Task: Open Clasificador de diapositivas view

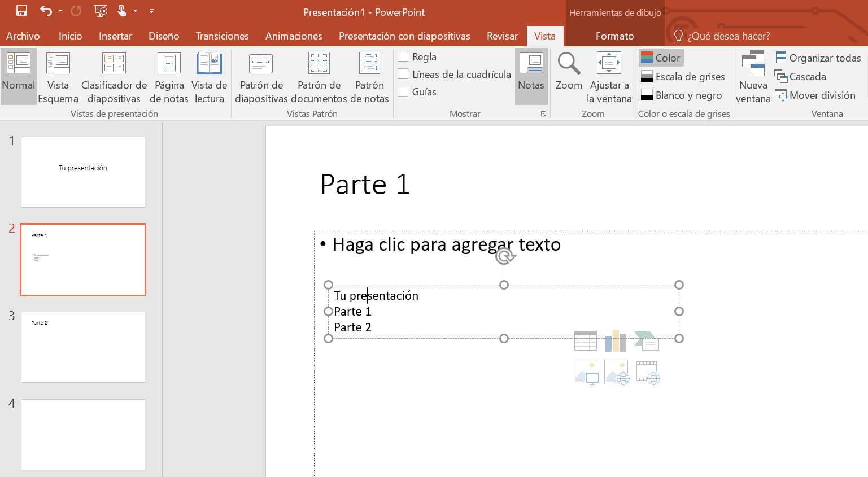Action: 114,76
